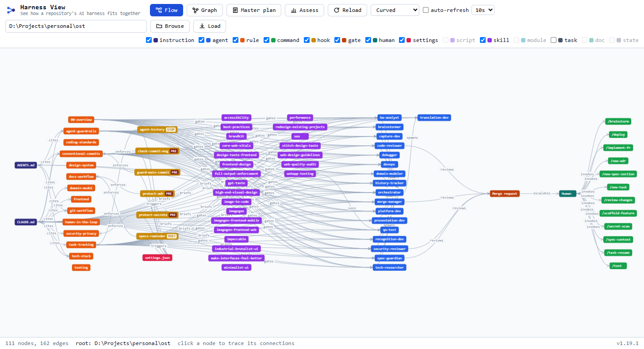Select the /brainstorm command node
Viewport: 644px width, 349px height.
tap(618, 121)
